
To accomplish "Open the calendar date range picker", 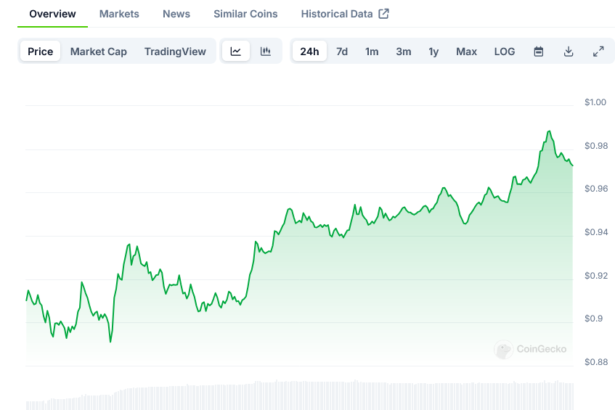I will click(538, 51).
